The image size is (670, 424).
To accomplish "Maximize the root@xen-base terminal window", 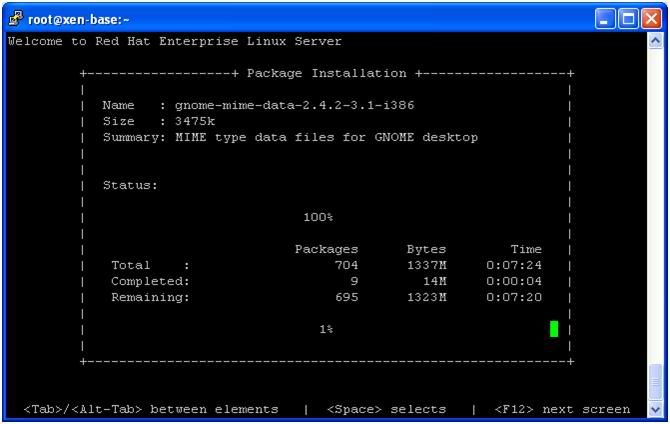I will (x=628, y=19).
